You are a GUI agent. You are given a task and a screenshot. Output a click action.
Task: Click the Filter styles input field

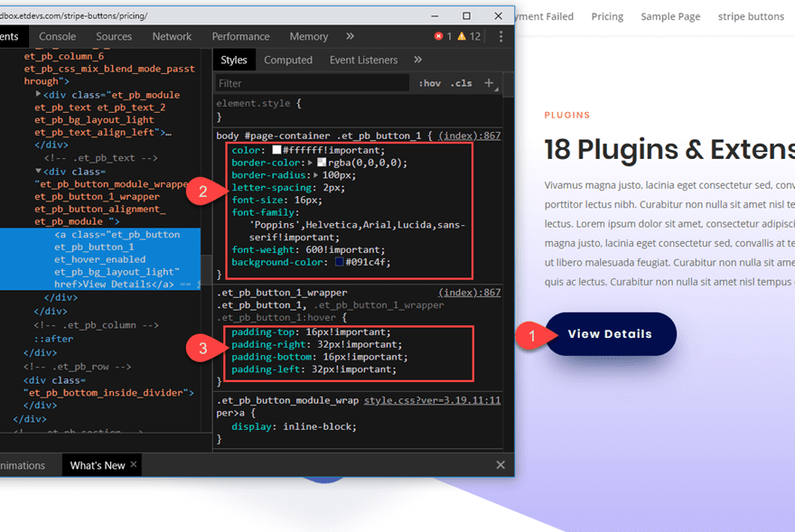tap(312, 83)
